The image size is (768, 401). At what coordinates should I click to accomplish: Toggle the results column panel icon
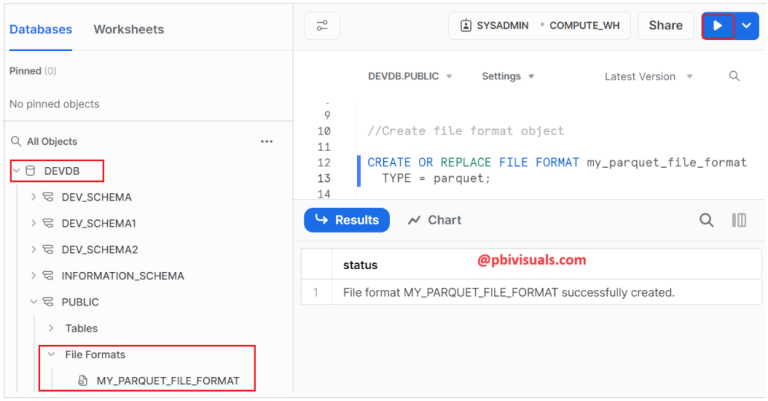739,220
